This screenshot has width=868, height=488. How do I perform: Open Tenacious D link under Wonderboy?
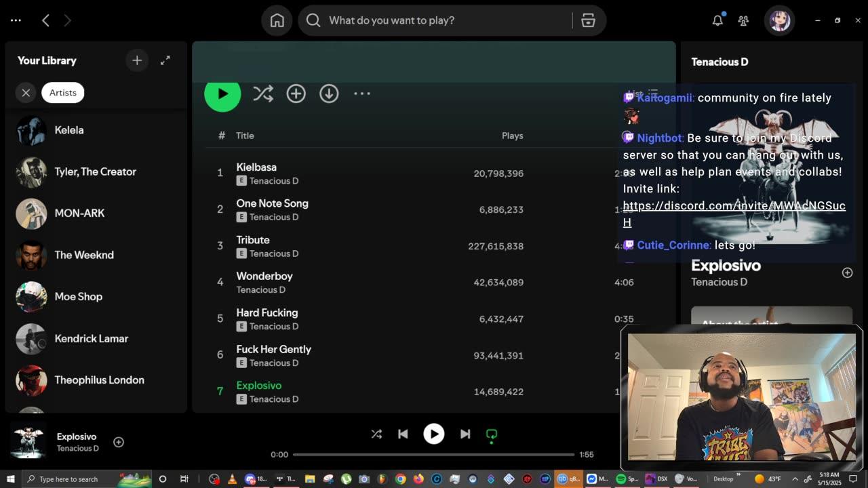point(261,289)
